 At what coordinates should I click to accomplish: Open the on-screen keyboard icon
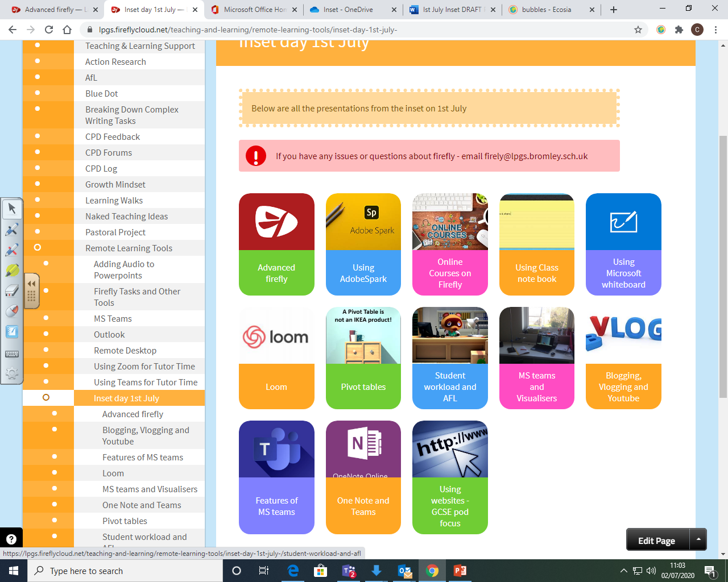pos(12,354)
